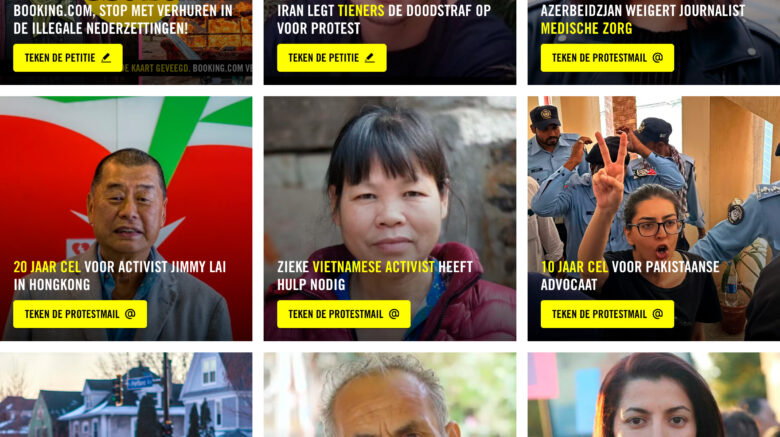This screenshot has height=437, width=780.
Task: Click the @ icon on the Jimmy Lai protestmail button
Action: coord(130,314)
